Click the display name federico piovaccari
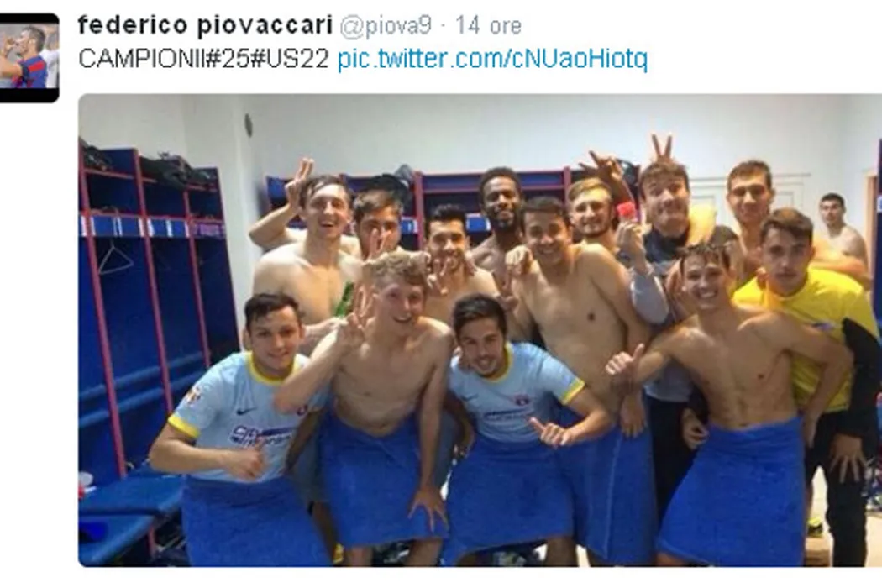The image size is (882, 588). click(205, 24)
